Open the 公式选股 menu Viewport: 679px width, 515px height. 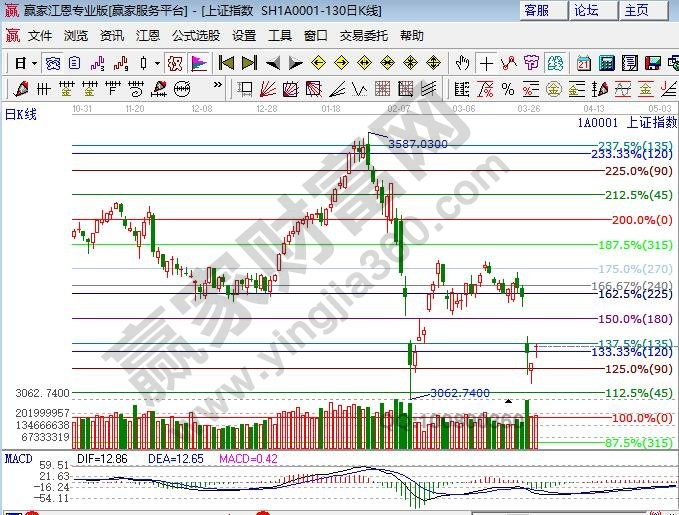pyautogui.click(x=196, y=35)
